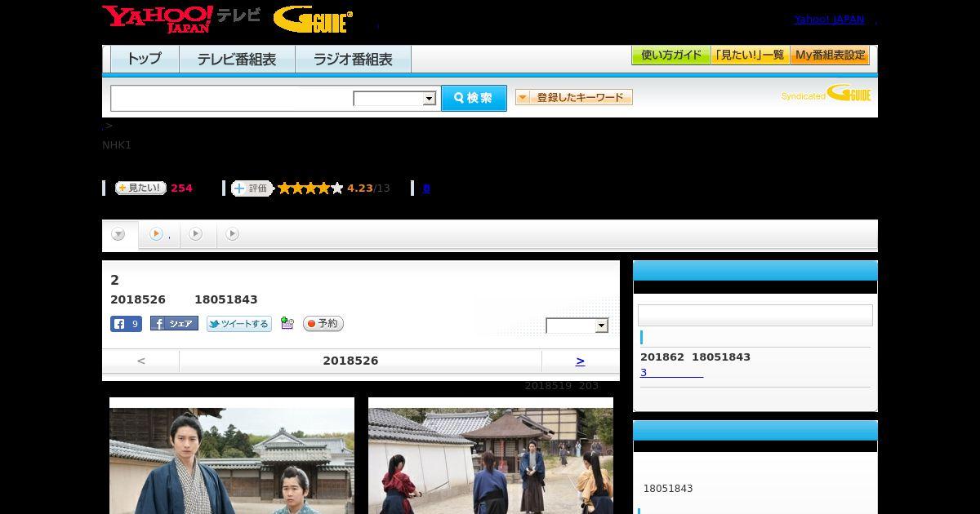The image size is (980, 514).
Task: Click the Syndicated G-GUIDE badge
Action: coord(826,94)
